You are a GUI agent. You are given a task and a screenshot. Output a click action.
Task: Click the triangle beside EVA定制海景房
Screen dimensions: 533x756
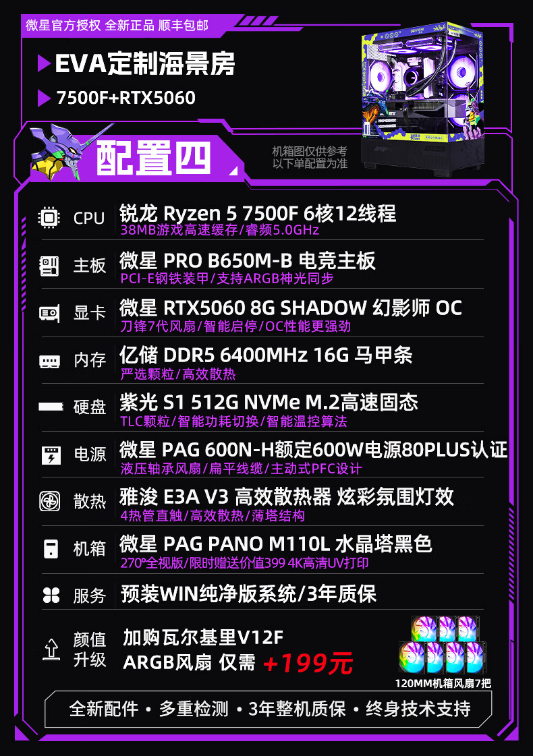click(x=44, y=63)
